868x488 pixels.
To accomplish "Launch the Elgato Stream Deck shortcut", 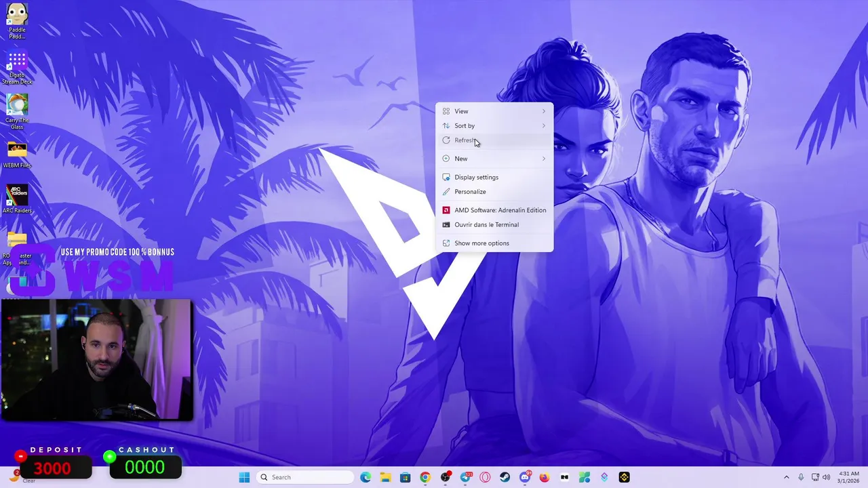I will (17, 68).
